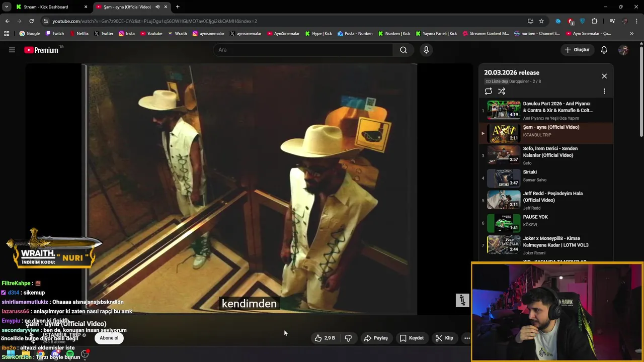Screen dimensions: 644x362
Task: Bookmark this page with the star icon
Action: (x=541, y=21)
